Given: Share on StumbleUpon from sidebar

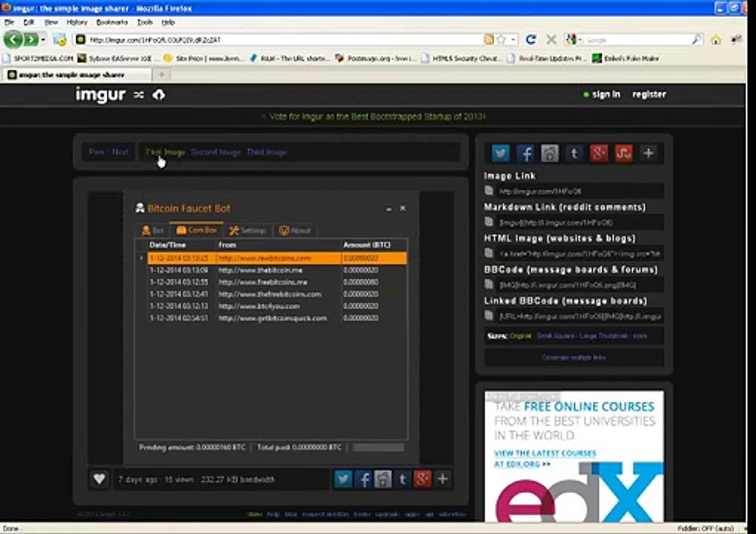Looking at the screenshot, I should (x=624, y=153).
